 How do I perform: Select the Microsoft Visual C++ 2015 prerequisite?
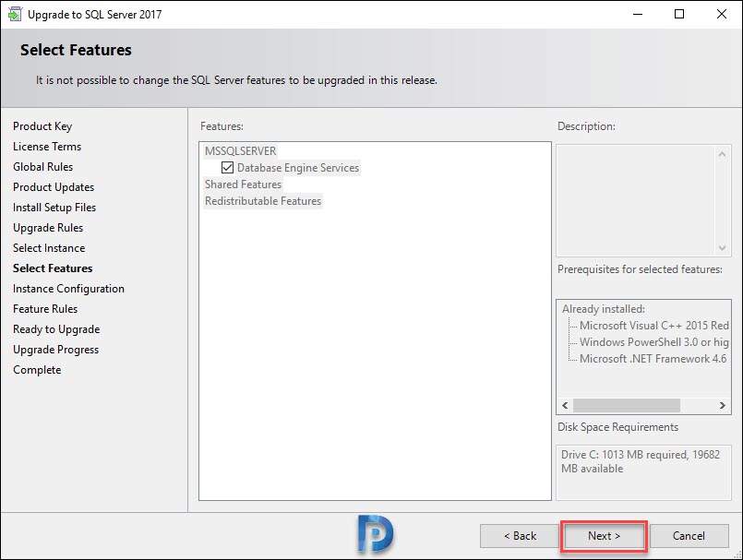click(653, 326)
